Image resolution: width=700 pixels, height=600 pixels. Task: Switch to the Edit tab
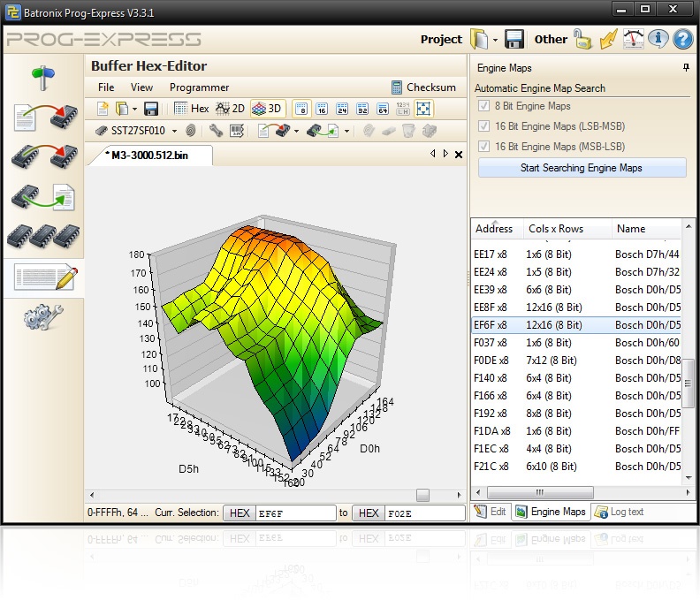click(x=491, y=512)
